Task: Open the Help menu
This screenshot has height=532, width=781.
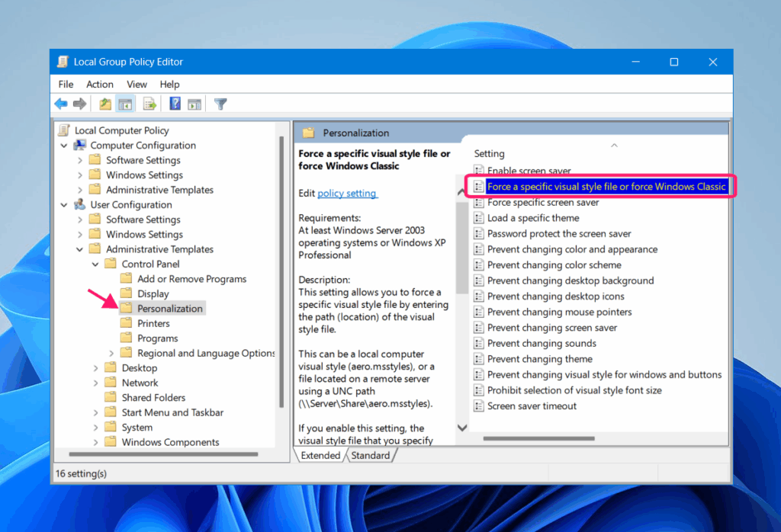Action: (169, 84)
